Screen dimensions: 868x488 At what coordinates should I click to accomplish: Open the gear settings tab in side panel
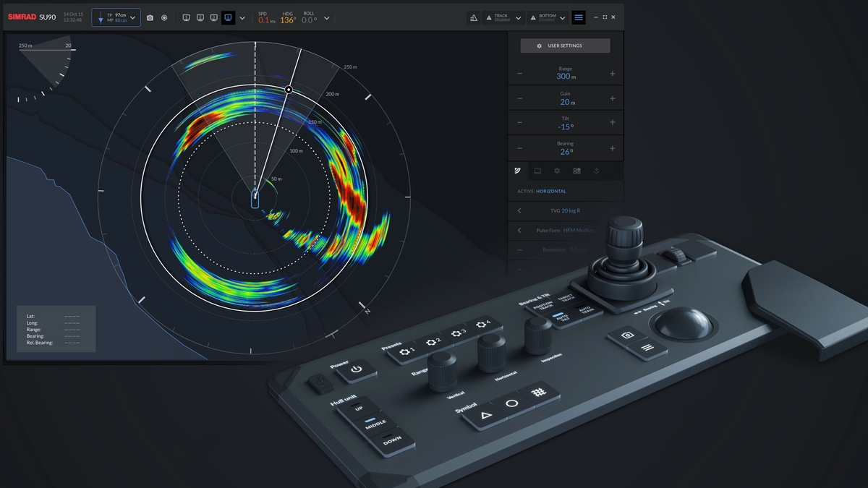click(557, 171)
